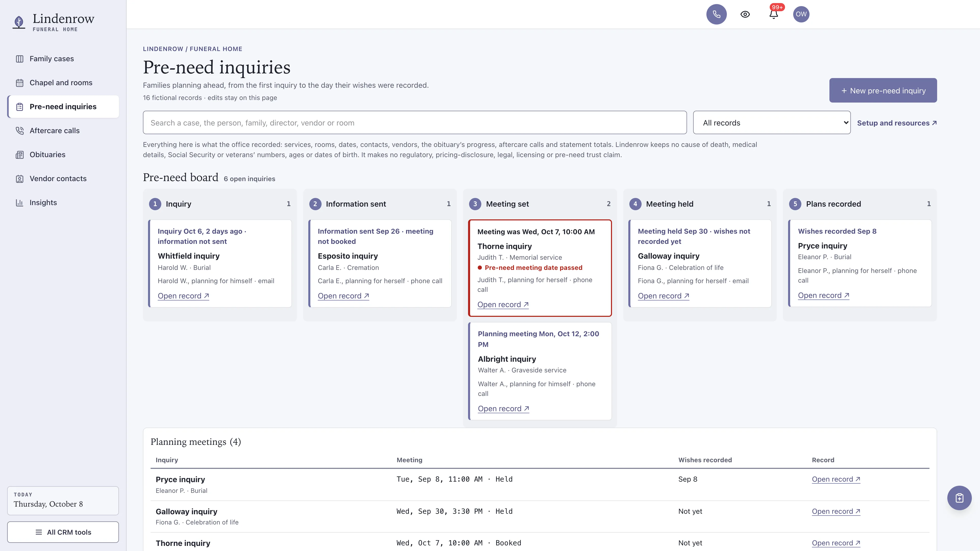Click the phone call icon in header
The height and width of the screenshot is (551, 980).
click(x=716, y=15)
